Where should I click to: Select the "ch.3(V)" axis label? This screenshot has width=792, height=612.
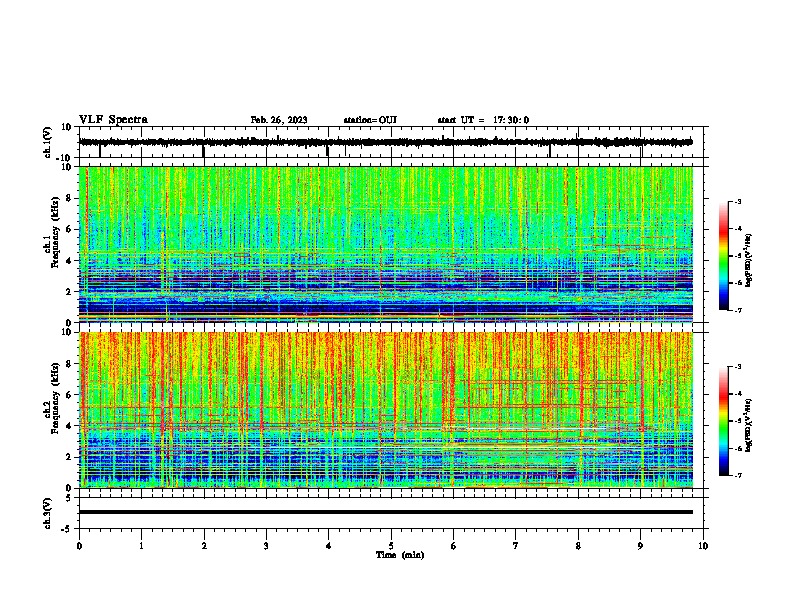point(48,513)
